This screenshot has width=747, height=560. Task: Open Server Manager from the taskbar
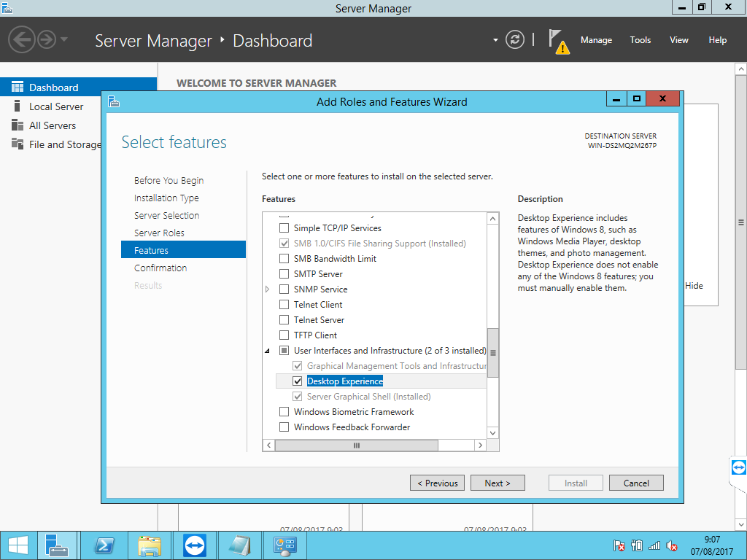coord(57,545)
